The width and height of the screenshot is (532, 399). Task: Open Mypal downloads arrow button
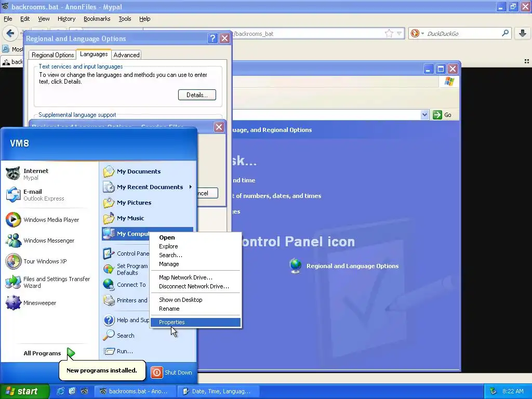[523, 33]
